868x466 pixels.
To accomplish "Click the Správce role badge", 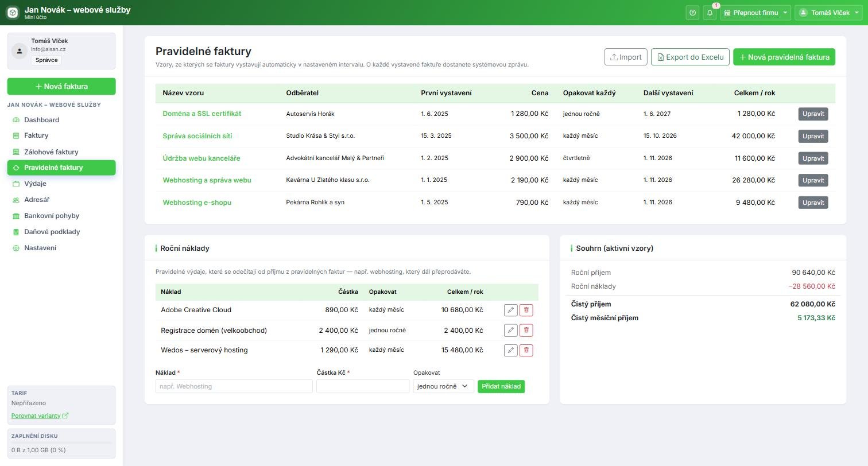I will click(46, 60).
